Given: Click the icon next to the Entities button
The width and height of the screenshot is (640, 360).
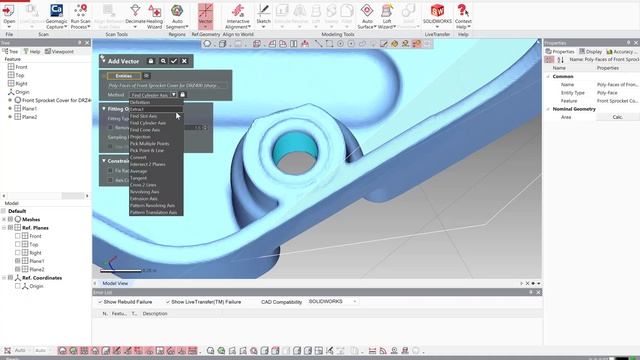Looking at the screenshot, I should coord(147,76).
